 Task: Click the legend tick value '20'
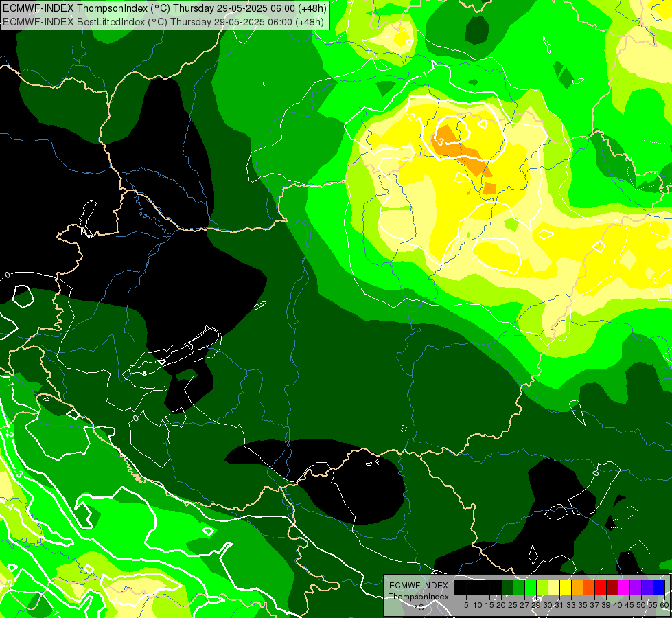coord(501,605)
